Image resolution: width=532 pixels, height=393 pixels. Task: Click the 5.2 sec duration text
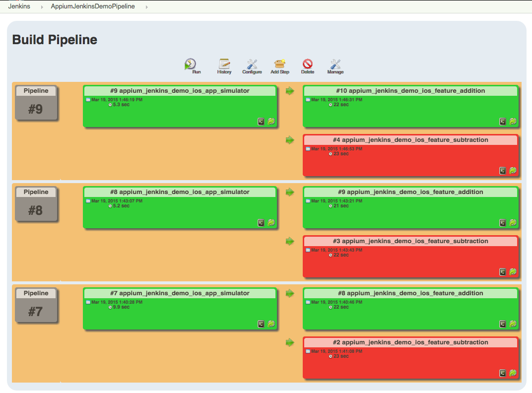coord(121,206)
